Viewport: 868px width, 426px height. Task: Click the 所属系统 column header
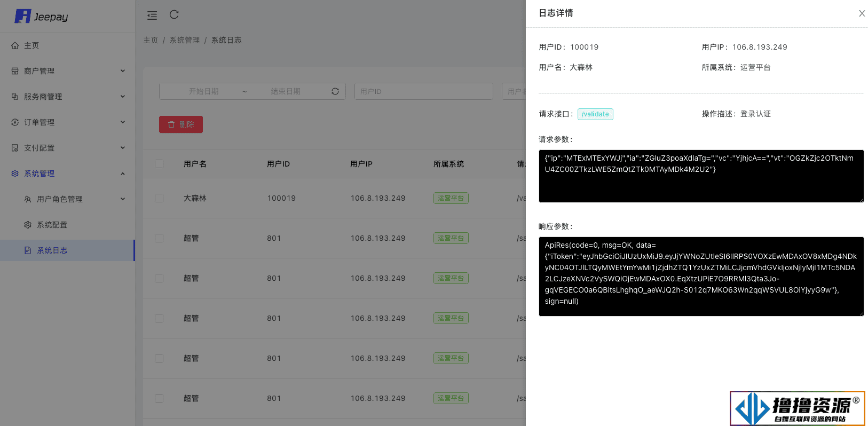point(449,164)
